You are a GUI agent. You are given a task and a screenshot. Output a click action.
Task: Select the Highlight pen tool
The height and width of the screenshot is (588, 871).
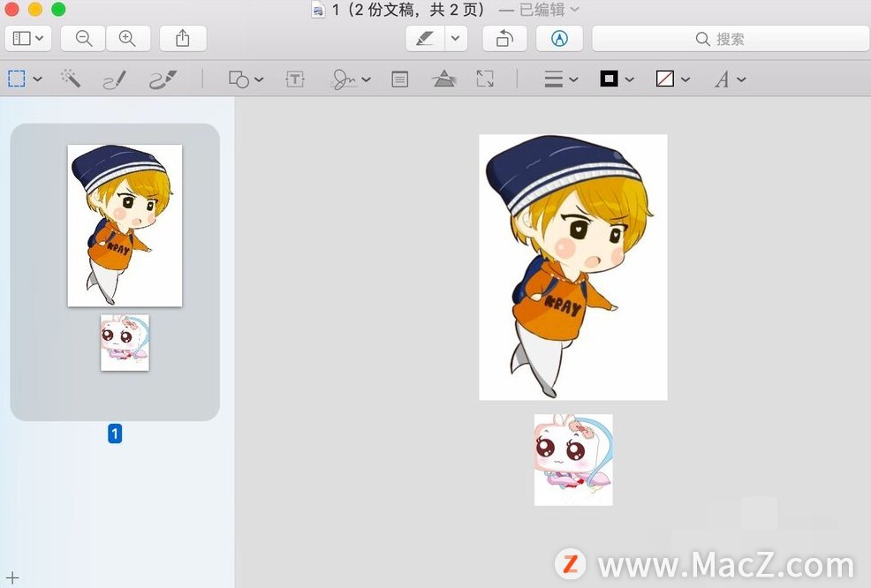[x=425, y=38]
